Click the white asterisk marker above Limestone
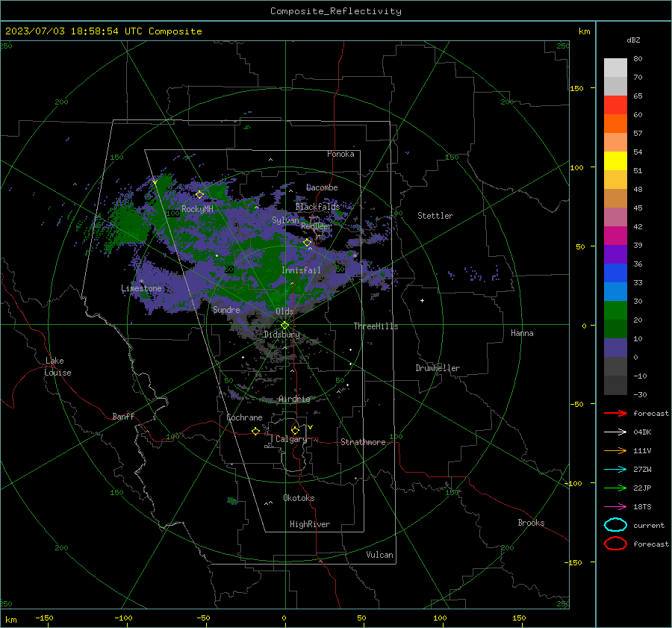672x628 pixels. tap(142, 282)
